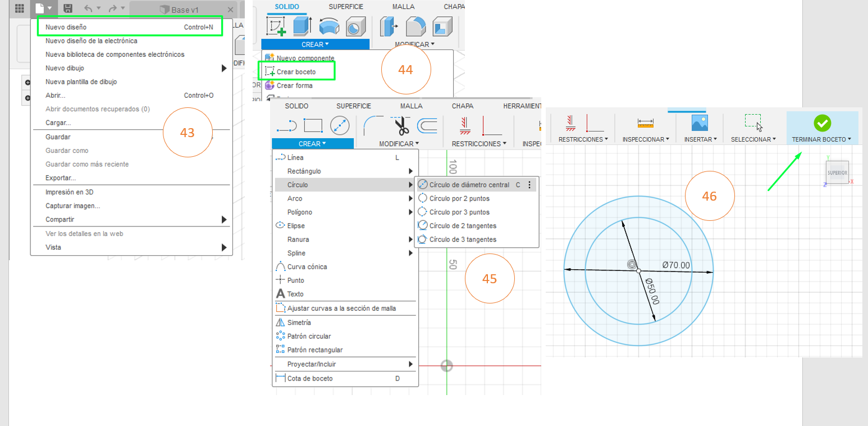Undo with the left curved arrow
Image resolution: width=868 pixels, height=426 pixels.
point(88,8)
